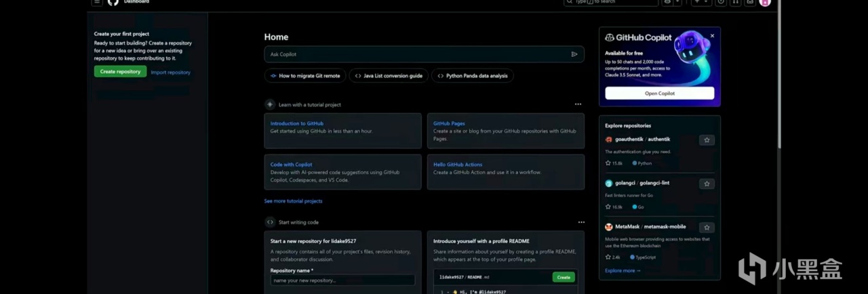Click the sparkle icon beside 'Learn with a tutorial project'
Image resolution: width=868 pixels, height=294 pixels.
tap(270, 104)
